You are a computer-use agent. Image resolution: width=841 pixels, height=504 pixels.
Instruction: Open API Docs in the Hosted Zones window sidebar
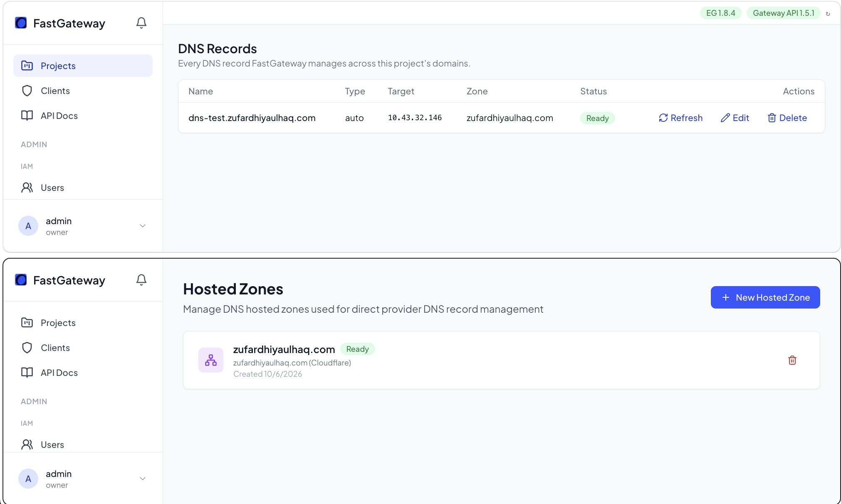[83, 373]
